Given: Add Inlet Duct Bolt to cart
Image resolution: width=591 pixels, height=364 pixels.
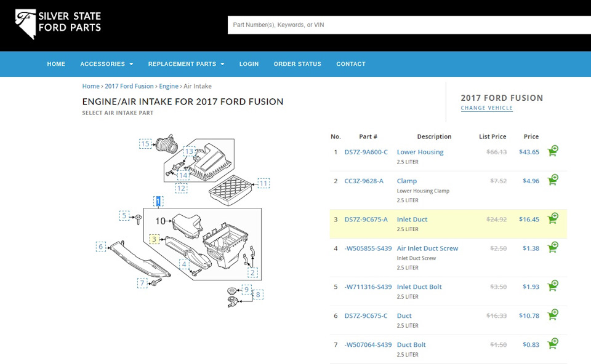Looking at the screenshot, I should pos(553,286).
